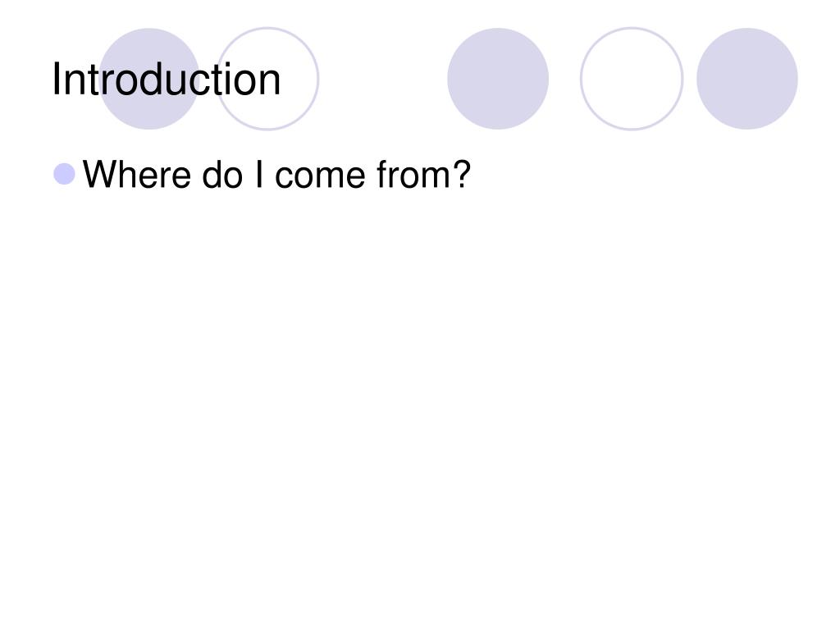Click the question mark ending the bullet

(461, 174)
